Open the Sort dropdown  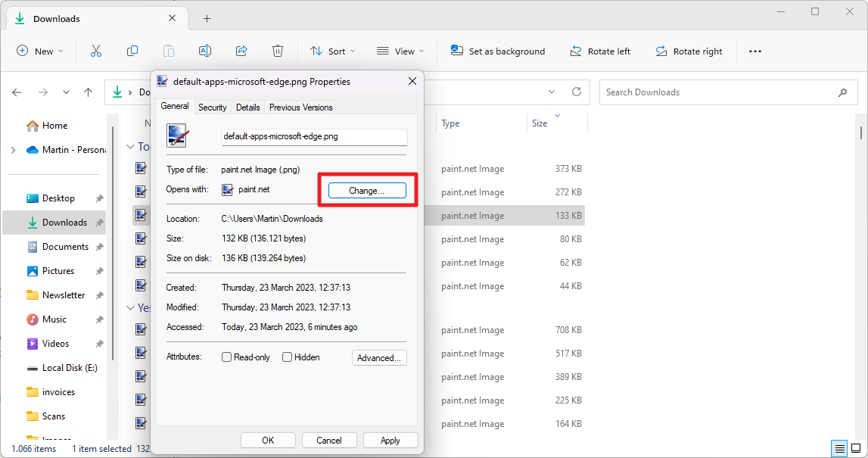[x=333, y=50]
